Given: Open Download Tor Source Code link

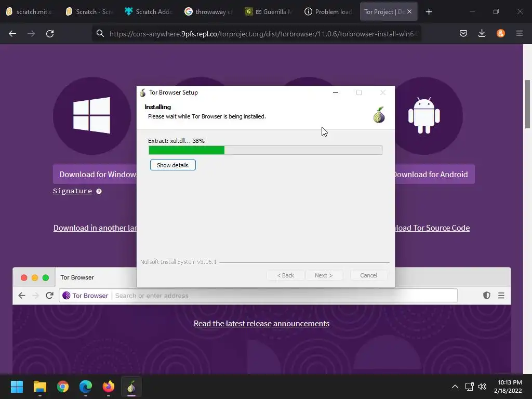Looking at the screenshot, I should tap(432, 228).
